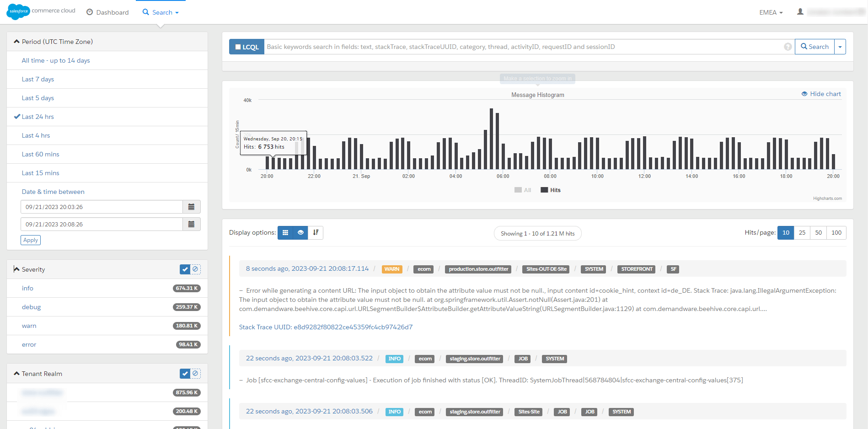The image size is (868, 429).
Task: Open the calendar picker for the end date
Action: (x=191, y=224)
